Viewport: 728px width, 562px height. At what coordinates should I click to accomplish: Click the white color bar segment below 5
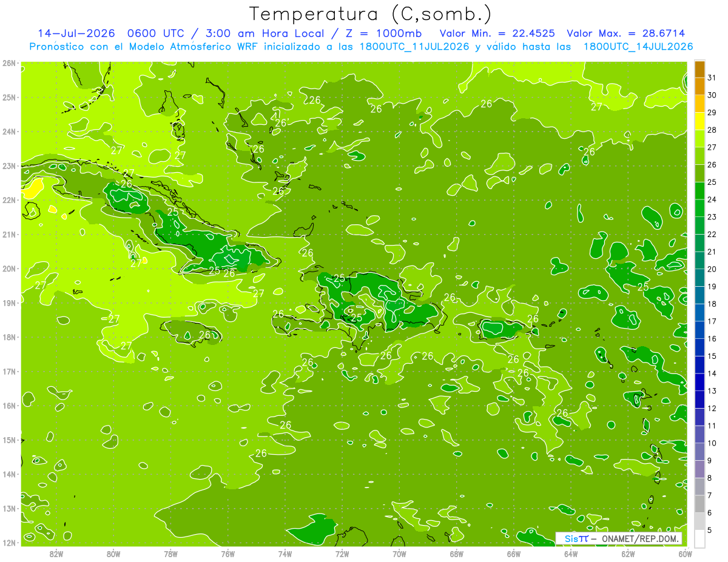click(x=699, y=538)
